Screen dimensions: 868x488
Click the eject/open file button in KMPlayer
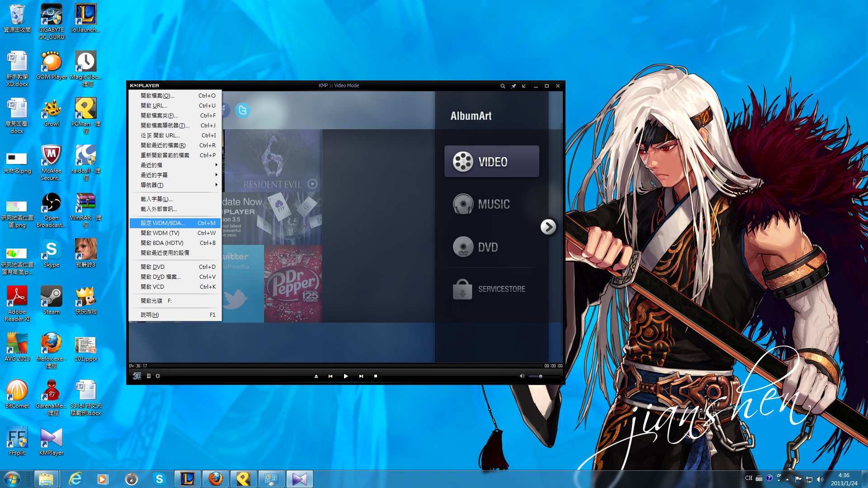pyautogui.click(x=316, y=376)
